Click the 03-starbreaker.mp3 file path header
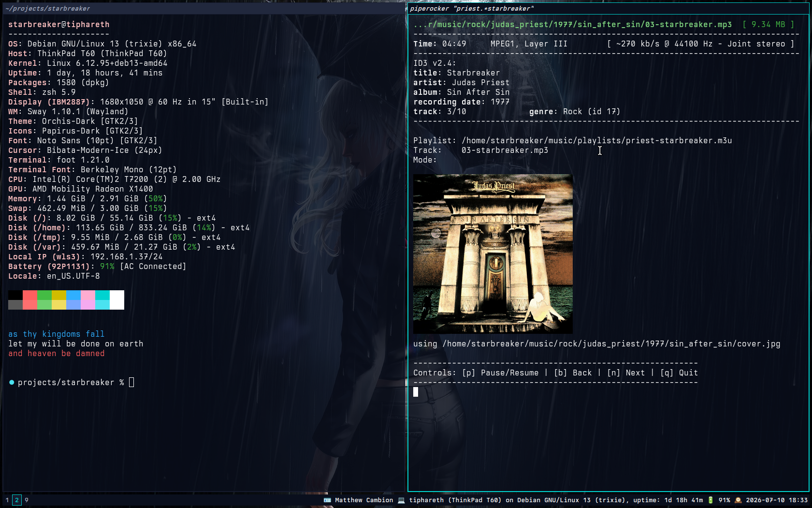The height and width of the screenshot is (508, 812). tap(573, 24)
